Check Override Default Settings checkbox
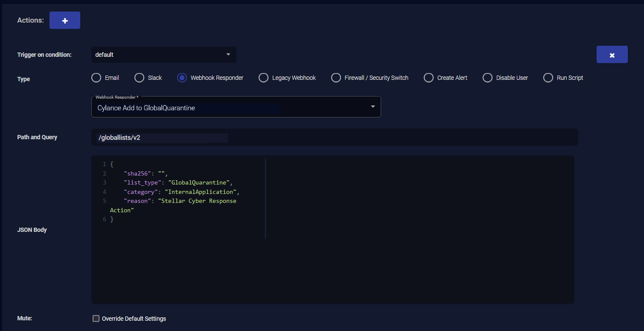The width and height of the screenshot is (644, 331). pyautogui.click(x=96, y=319)
